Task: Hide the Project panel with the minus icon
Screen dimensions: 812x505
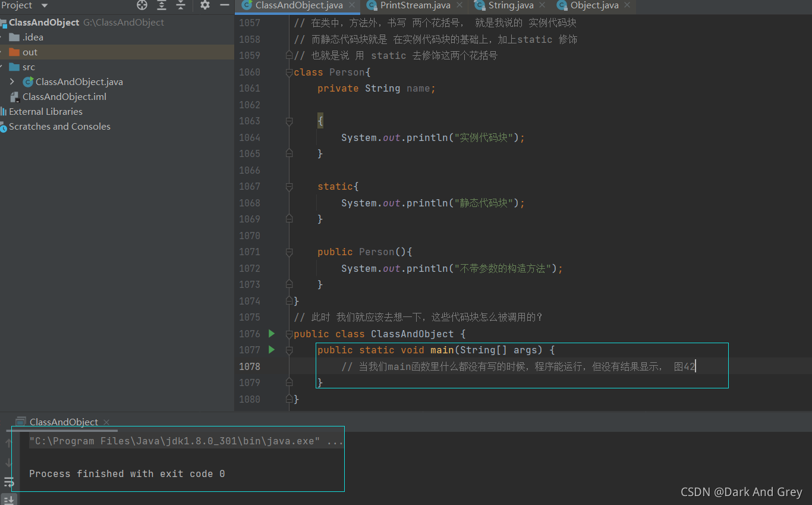Action: point(224,5)
